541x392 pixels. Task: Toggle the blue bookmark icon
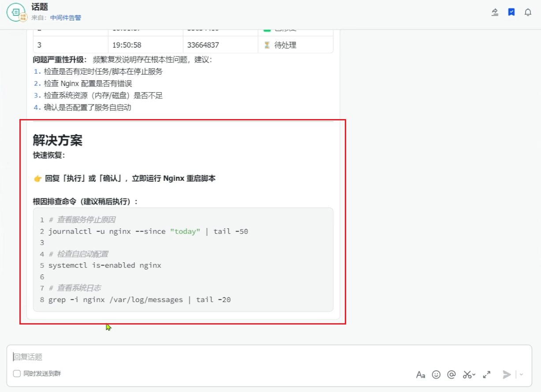click(511, 12)
